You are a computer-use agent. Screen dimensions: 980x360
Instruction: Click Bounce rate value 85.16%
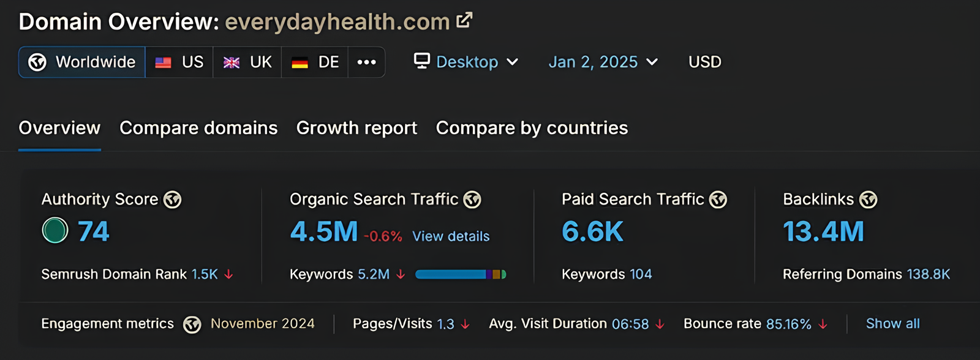789,324
